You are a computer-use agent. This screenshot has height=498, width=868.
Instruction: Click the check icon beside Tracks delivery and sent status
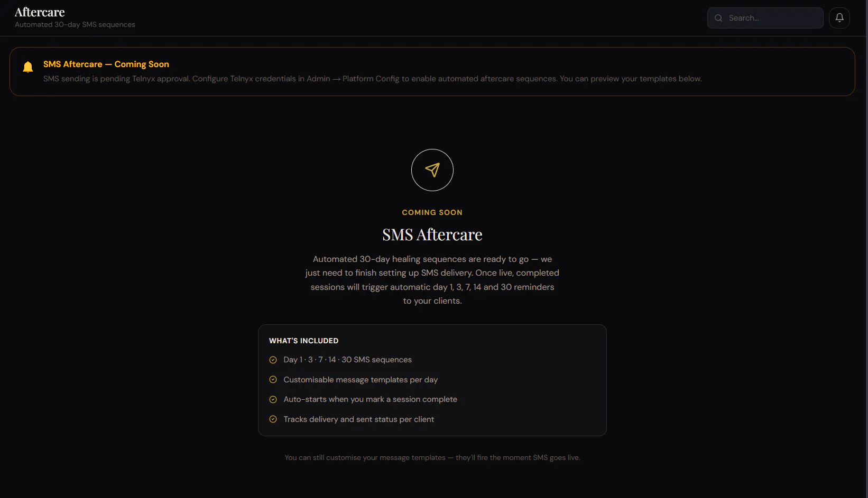(273, 419)
